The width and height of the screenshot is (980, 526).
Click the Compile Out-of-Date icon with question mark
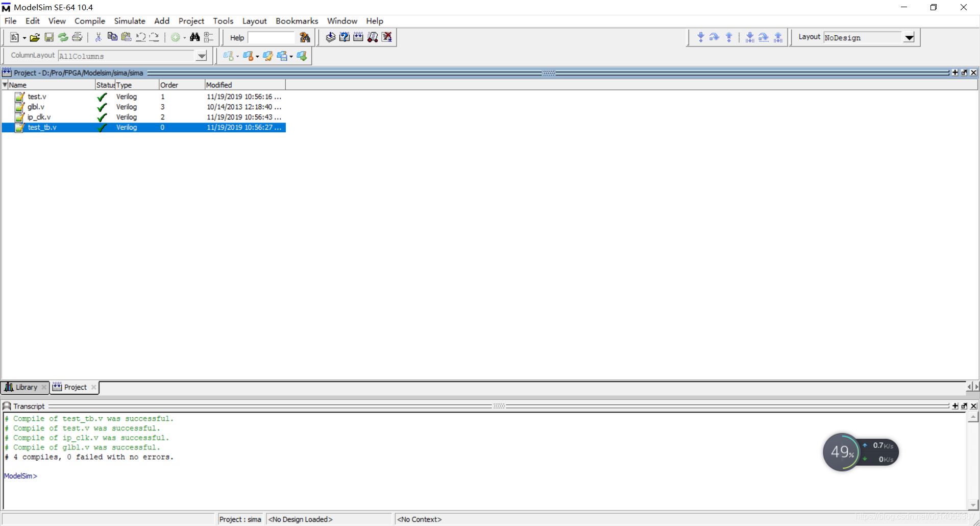click(x=345, y=37)
